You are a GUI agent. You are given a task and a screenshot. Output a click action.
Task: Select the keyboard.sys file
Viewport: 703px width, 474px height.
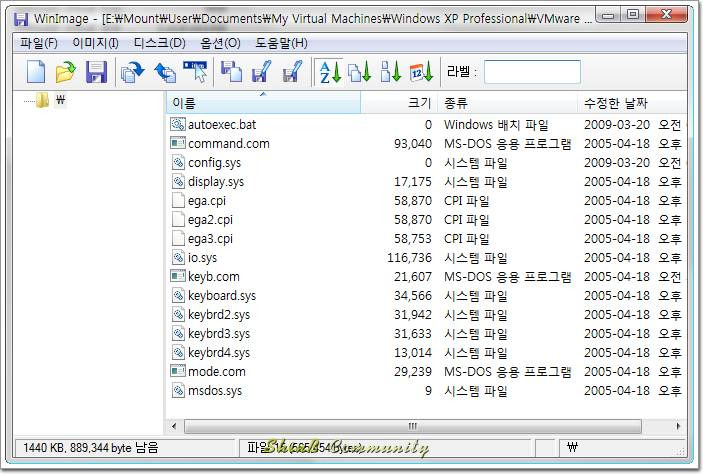[x=222, y=296]
